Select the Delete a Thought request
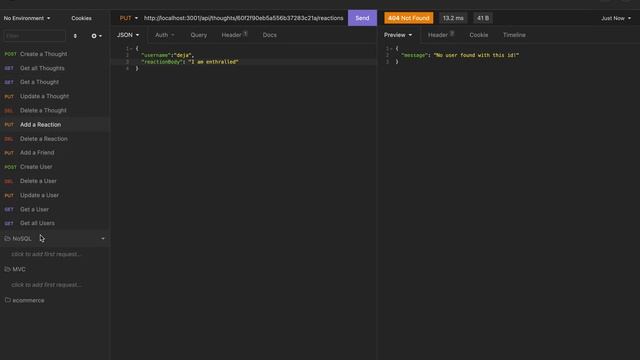 [55, 111]
